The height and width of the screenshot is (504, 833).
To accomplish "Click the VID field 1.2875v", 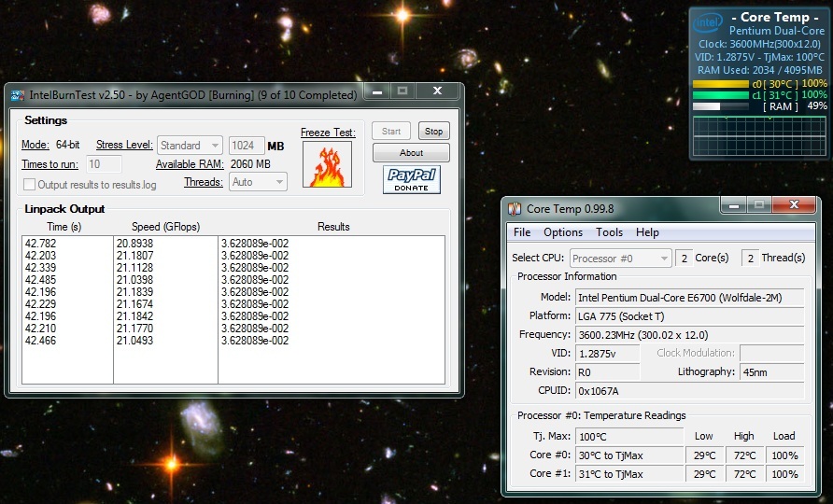I will (x=608, y=353).
